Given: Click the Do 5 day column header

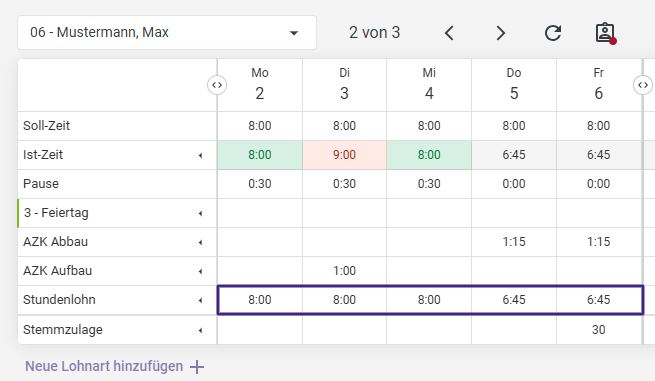Looking at the screenshot, I should (x=514, y=85).
